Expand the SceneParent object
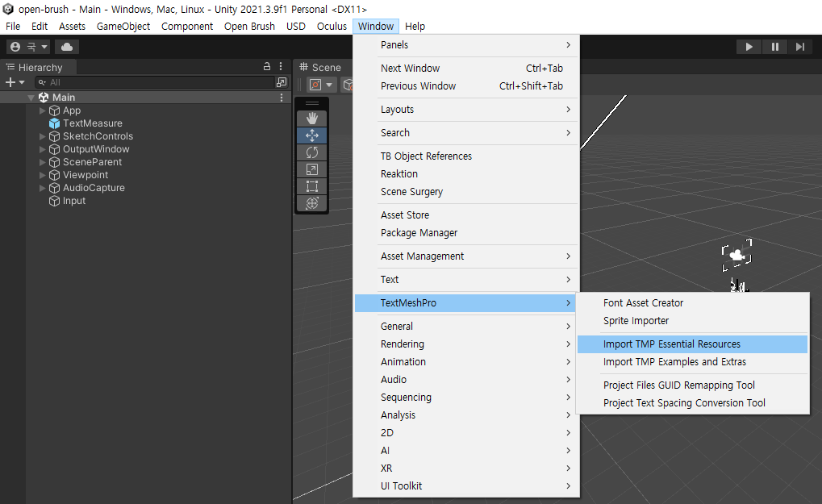 point(43,162)
